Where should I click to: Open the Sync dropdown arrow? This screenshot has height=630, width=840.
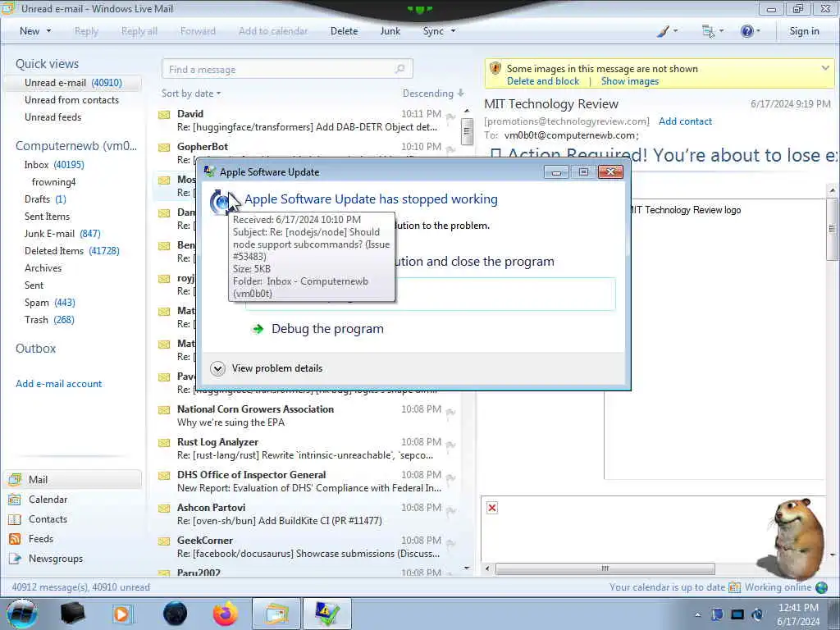(x=453, y=31)
